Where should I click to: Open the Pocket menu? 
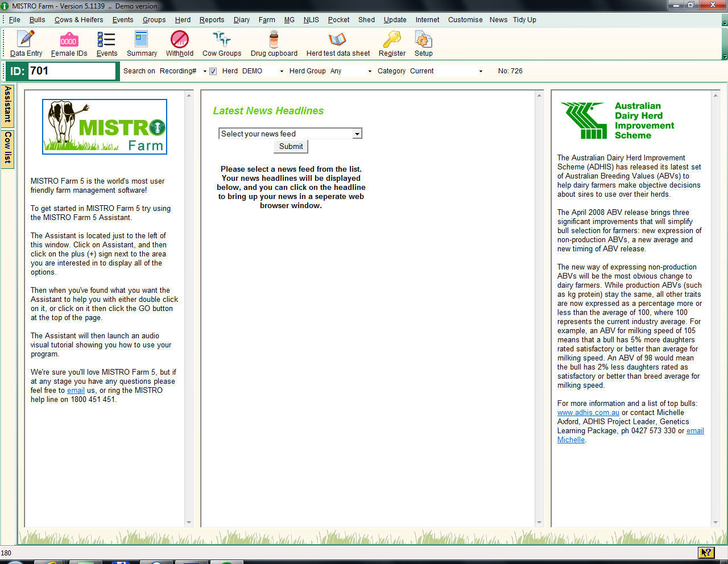(x=338, y=19)
